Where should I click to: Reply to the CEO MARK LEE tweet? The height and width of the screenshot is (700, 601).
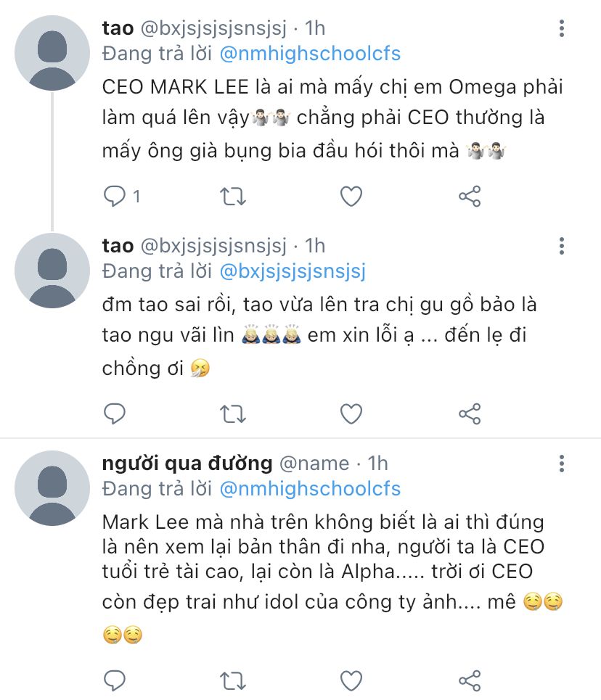coord(115,196)
